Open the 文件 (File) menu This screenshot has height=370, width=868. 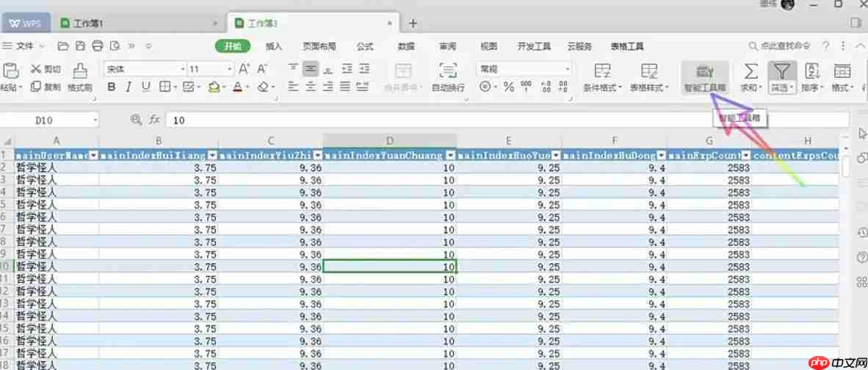[25, 46]
